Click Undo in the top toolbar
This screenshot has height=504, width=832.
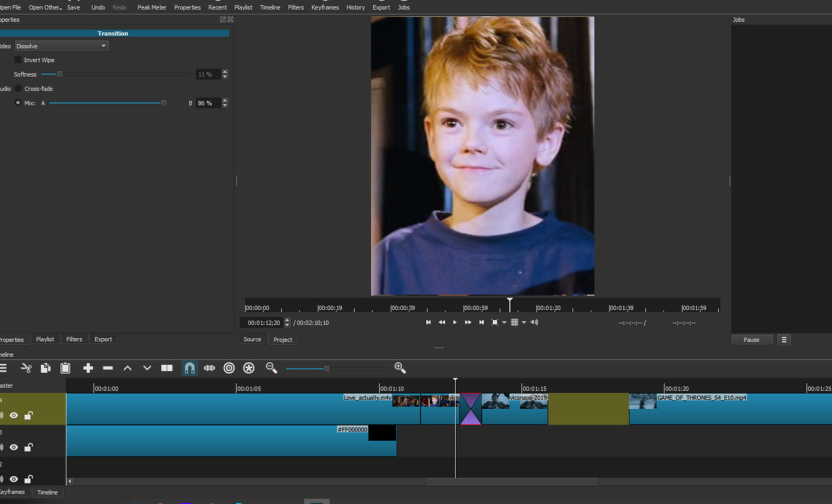click(x=98, y=7)
